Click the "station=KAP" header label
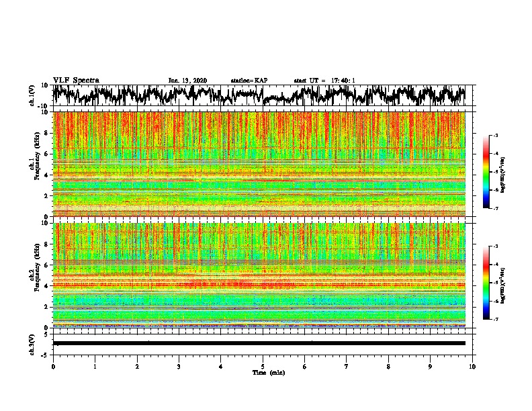This screenshot has width=532, height=411. coord(249,81)
